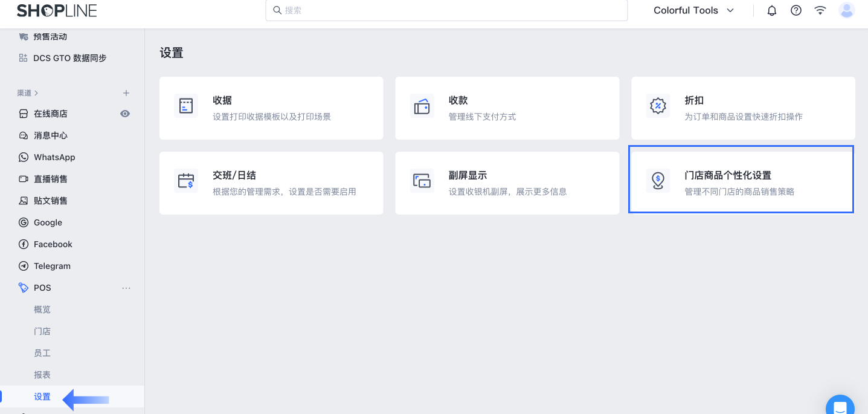Image resolution: width=868 pixels, height=414 pixels.
Task: Open the 折扣 settings card
Action: (744, 108)
